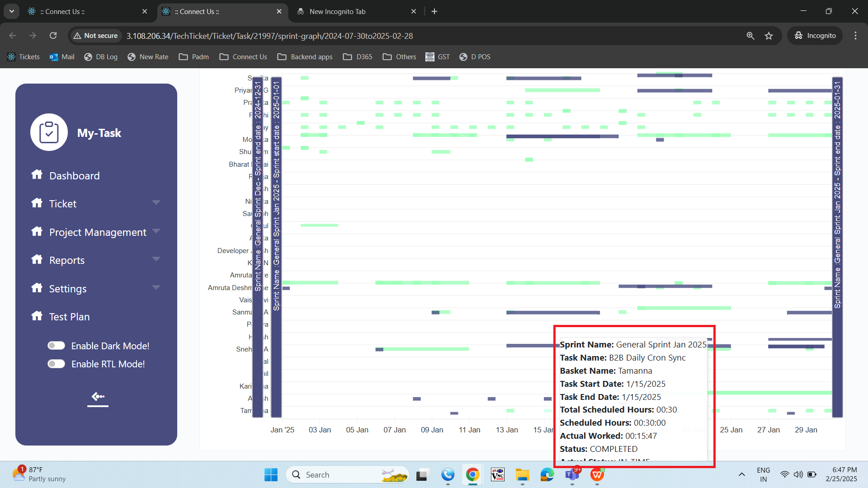
Task: Open Windows Start menu
Action: point(271,475)
